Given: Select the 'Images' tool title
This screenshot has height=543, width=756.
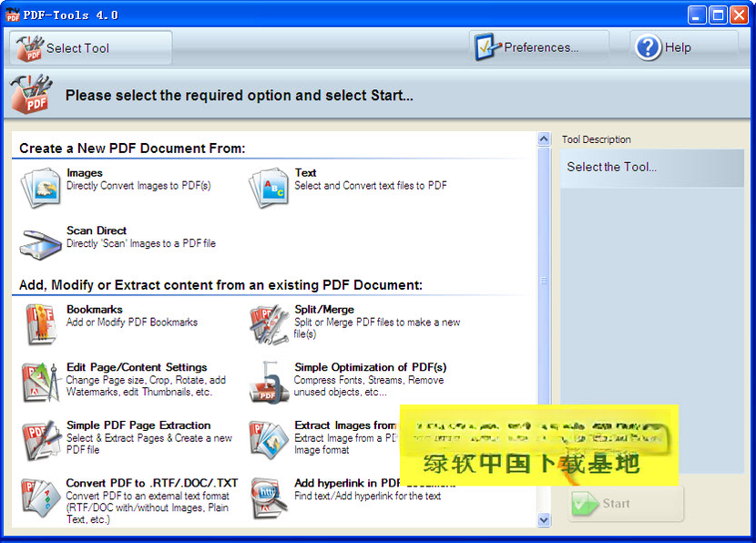Looking at the screenshot, I should [85, 172].
